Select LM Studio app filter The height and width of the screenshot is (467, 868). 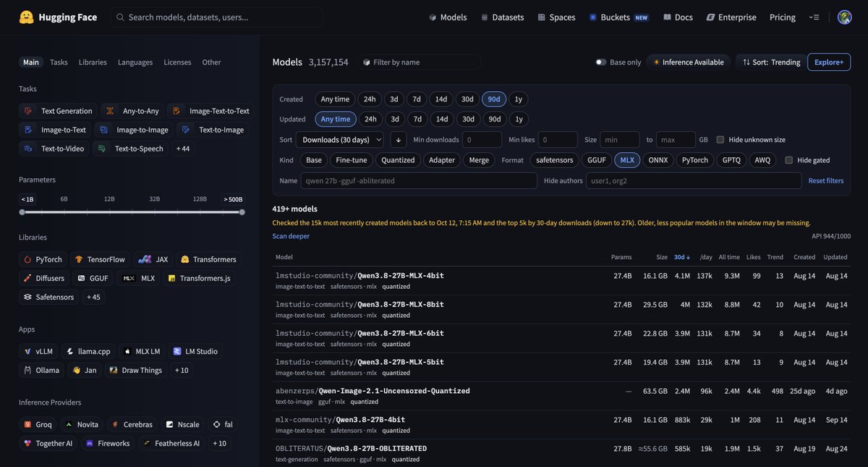195,351
